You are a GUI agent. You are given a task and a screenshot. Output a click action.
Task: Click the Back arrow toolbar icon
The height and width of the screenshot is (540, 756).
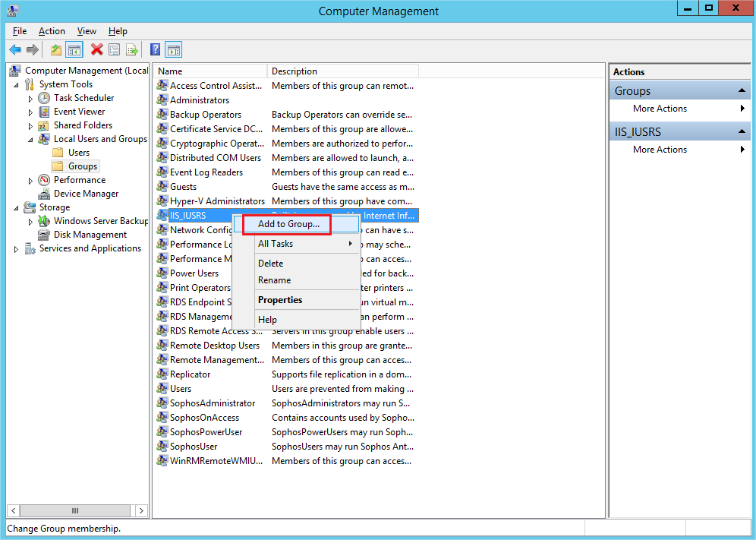(15, 50)
